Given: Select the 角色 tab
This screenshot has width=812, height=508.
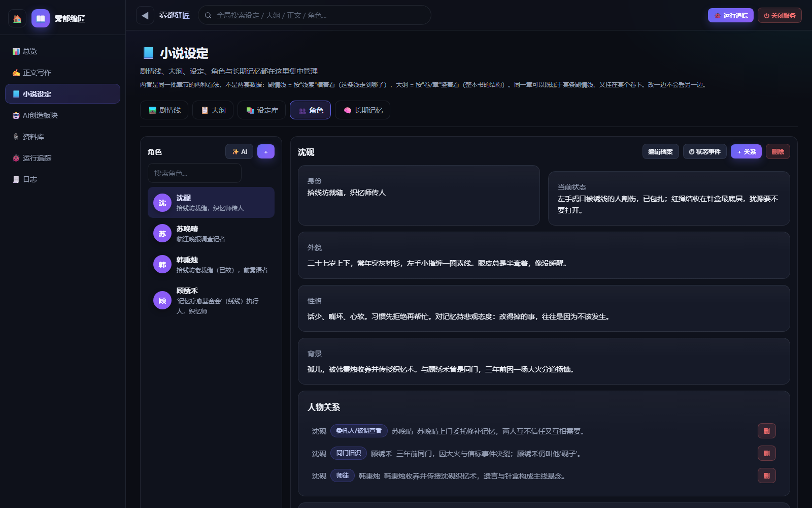Looking at the screenshot, I should pyautogui.click(x=310, y=110).
